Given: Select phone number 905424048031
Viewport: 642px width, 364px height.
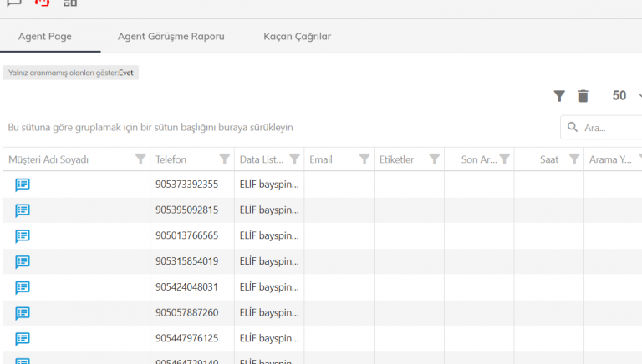Looking at the screenshot, I should (x=186, y=287).
